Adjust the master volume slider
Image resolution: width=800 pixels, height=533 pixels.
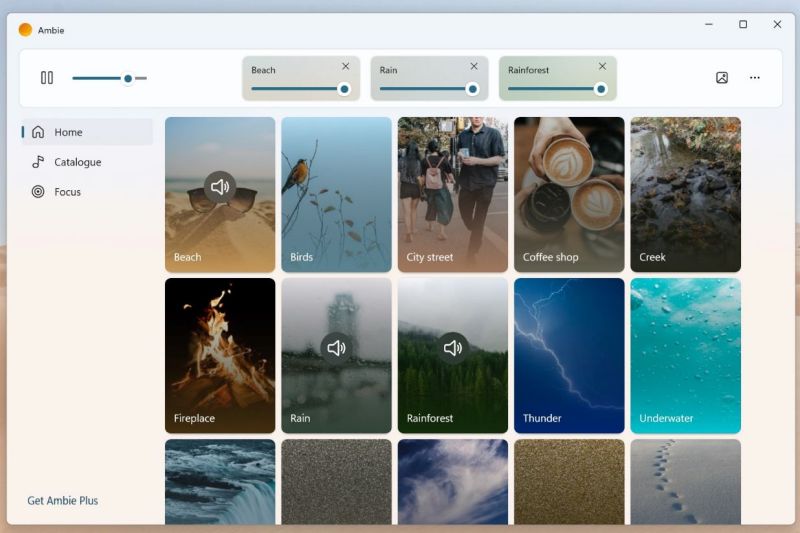pos(127,78)
